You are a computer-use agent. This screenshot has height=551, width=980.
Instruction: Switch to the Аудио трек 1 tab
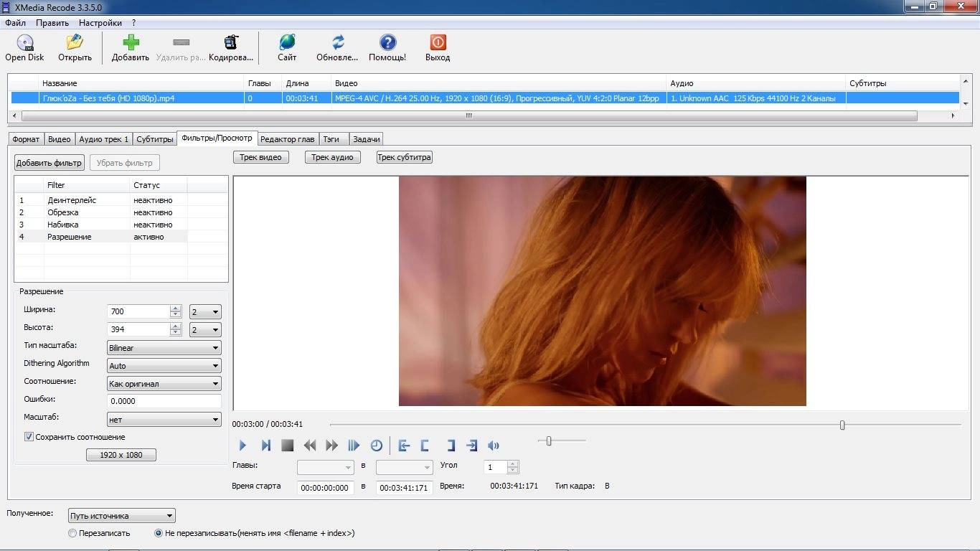[x=104, y=139]
